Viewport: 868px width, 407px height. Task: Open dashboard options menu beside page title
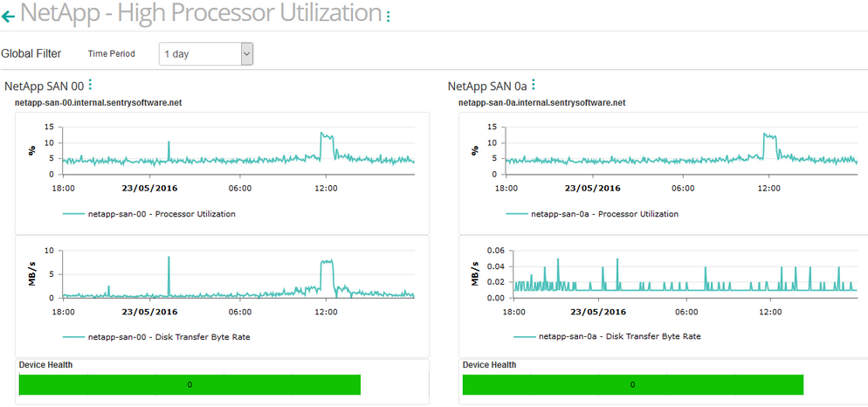(388, 17)
